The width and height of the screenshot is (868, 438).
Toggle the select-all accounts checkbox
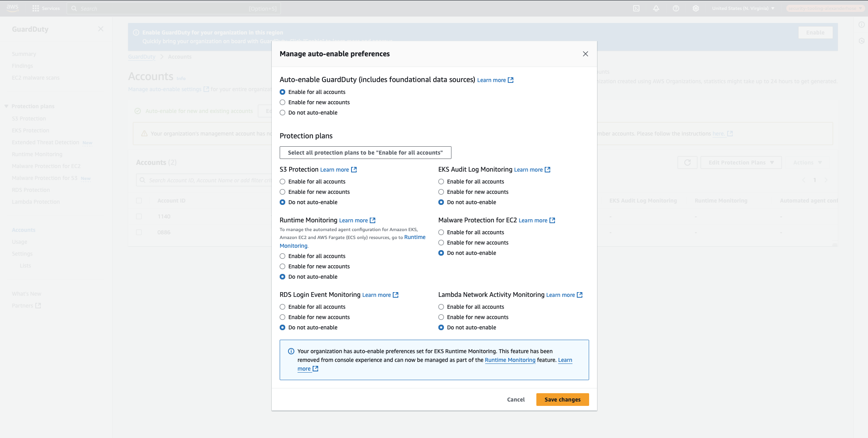click(139, 201)
